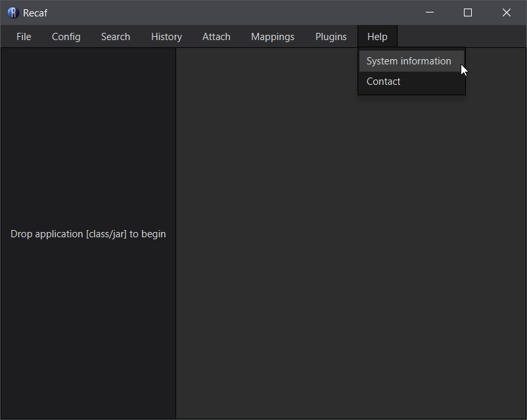Viewport: 527px width, 420px height.
Task: Open the Config menu
Action: pos(66,36)
